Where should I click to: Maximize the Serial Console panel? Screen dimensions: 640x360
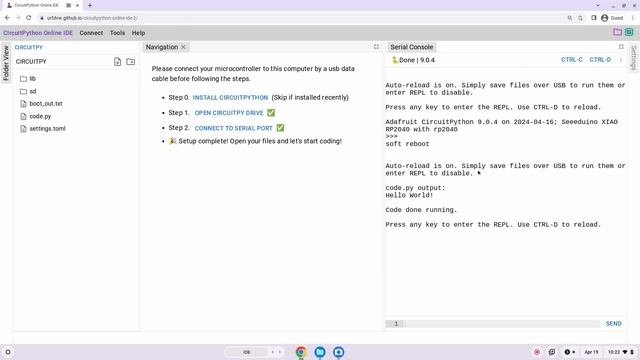tap(621, 47)
